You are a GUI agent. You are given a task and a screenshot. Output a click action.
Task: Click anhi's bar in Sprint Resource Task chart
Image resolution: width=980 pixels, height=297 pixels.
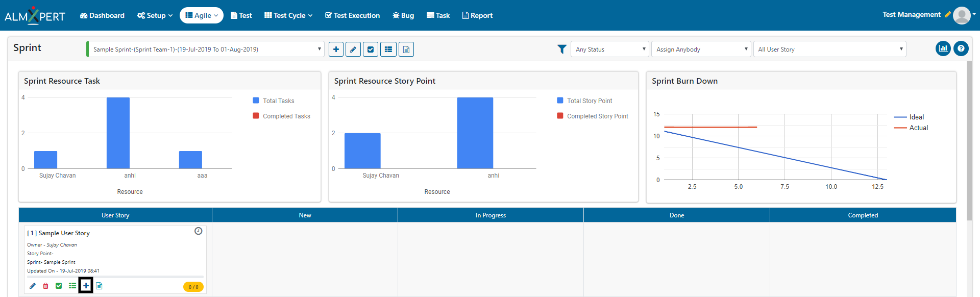[x=118, y=133]
